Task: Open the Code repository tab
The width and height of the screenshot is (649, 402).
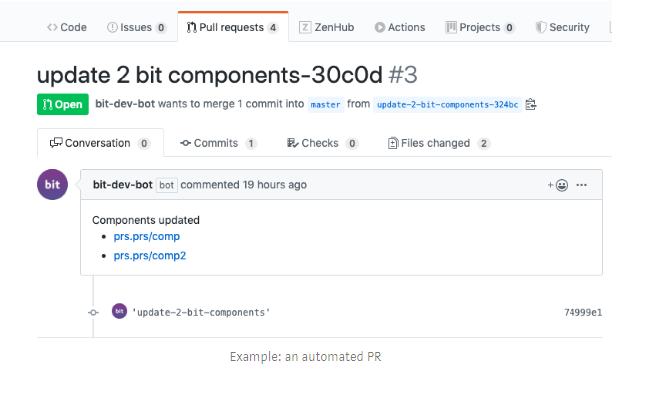Action: pyautogui.click(x=67, y=28)
